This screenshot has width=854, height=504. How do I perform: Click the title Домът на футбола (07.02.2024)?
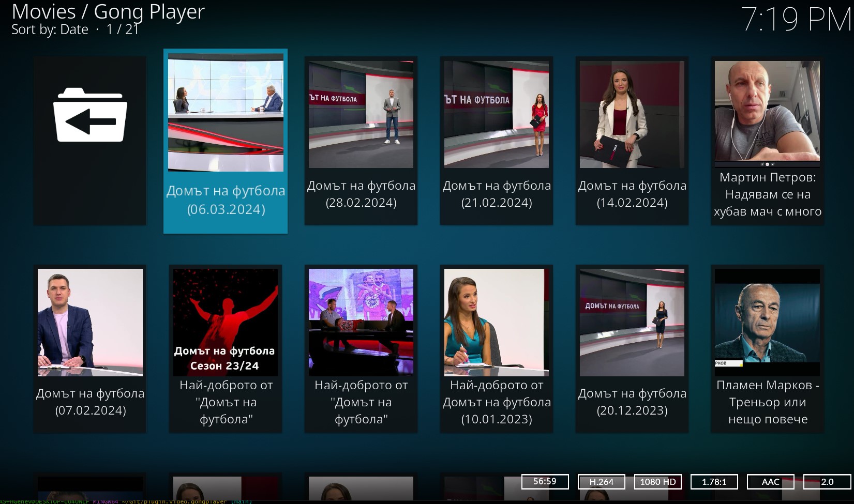click(90, 402)
